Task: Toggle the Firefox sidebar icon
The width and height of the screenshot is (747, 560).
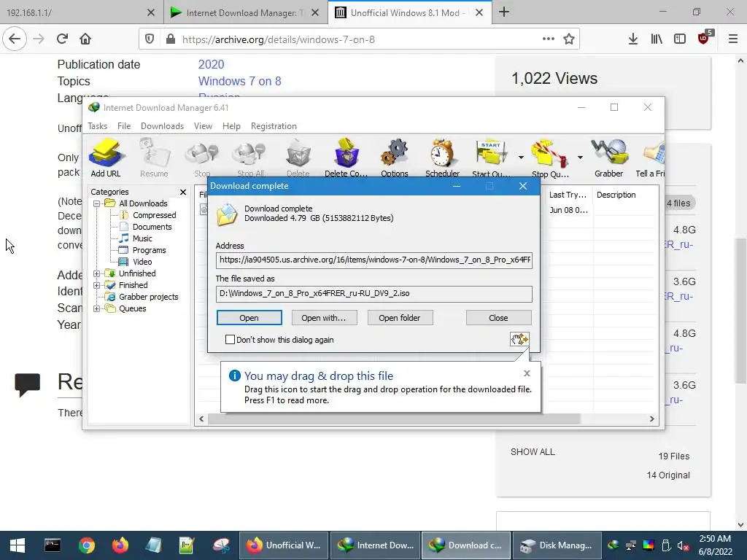Action: (x=680, y=39)
